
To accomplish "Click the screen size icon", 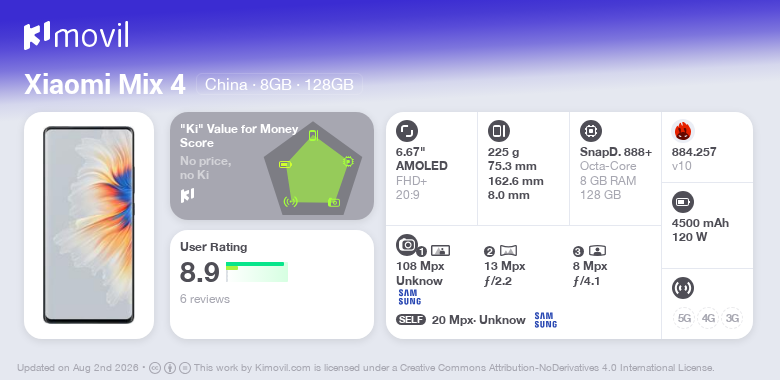I will (407, 131).
